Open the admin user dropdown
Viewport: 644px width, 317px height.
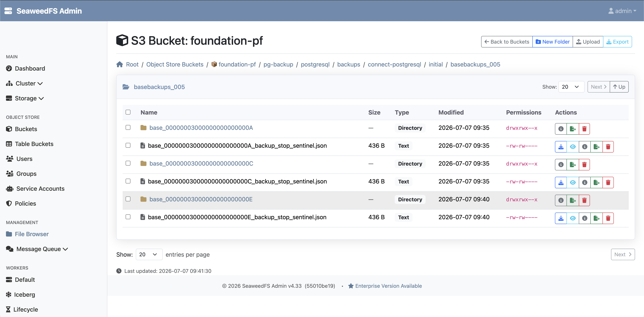coord(622,11)
